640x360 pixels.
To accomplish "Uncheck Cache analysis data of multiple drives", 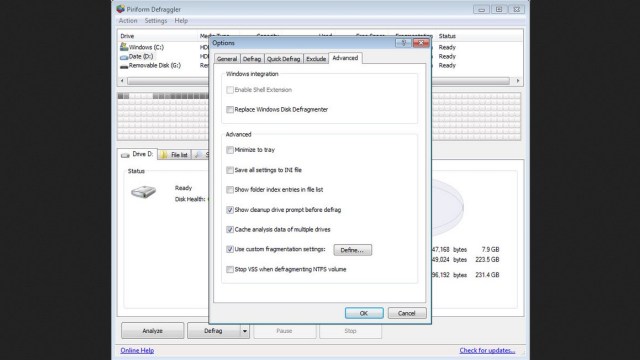I will coord(230,229).
